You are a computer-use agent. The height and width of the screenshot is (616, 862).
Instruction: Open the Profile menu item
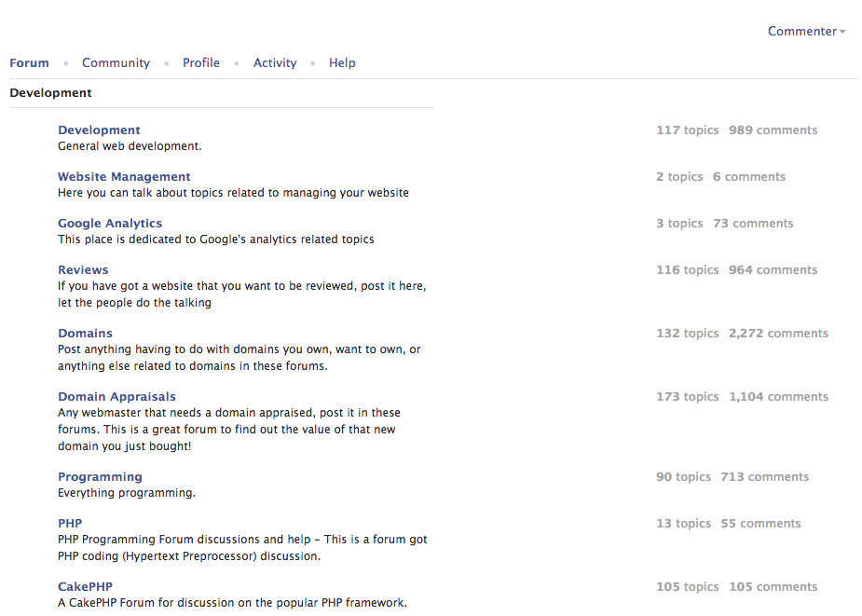pos(201,63)
